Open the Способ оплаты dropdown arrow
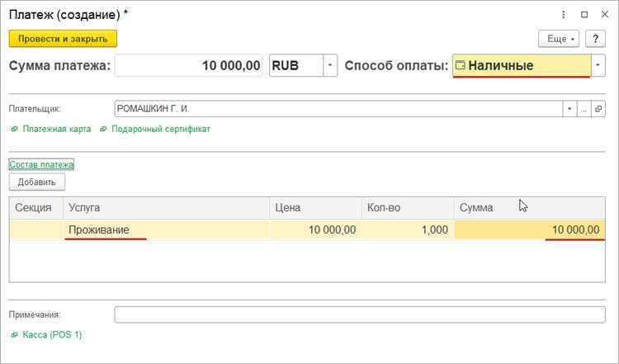 600,66
